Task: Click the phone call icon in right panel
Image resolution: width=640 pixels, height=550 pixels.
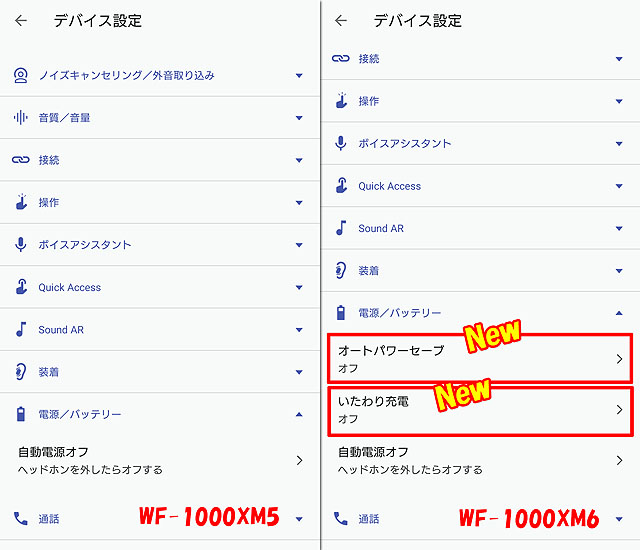Action: pyautogui.click(x=341, y=519)
